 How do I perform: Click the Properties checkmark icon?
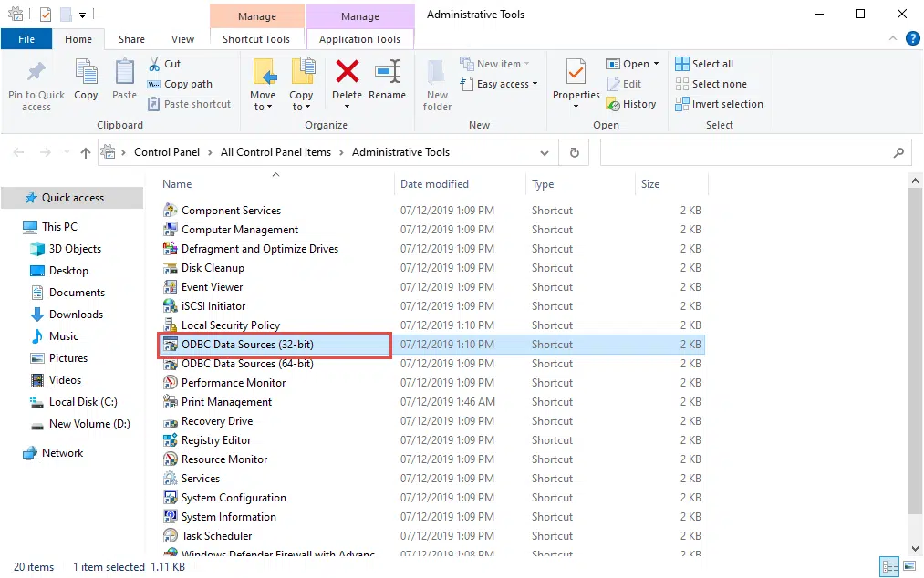pos(576,72)
